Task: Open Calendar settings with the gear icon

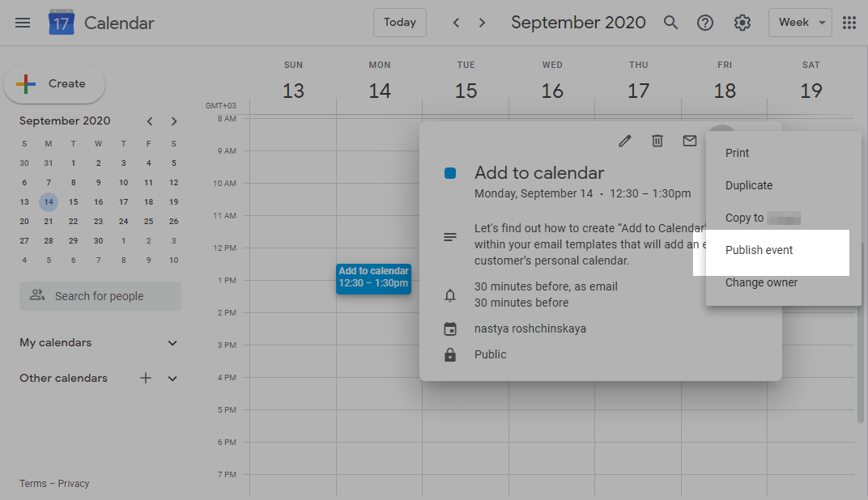Action: [742, 23]
